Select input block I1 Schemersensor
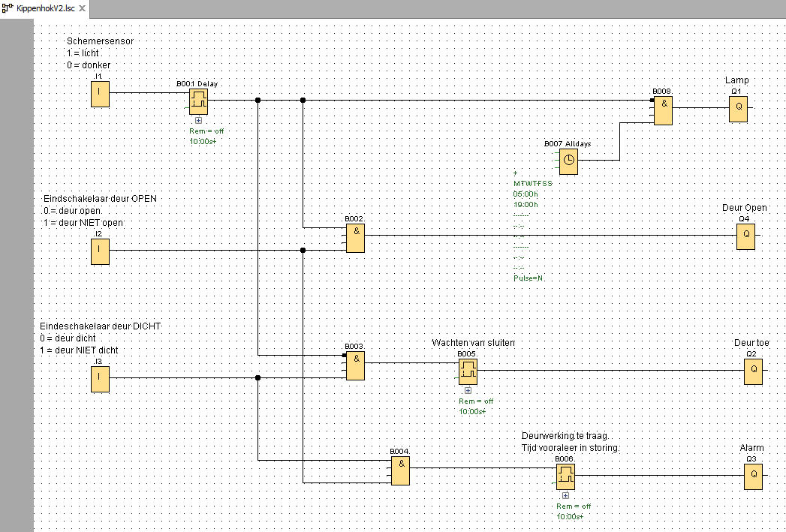786x532 pixels. point(100,94)
